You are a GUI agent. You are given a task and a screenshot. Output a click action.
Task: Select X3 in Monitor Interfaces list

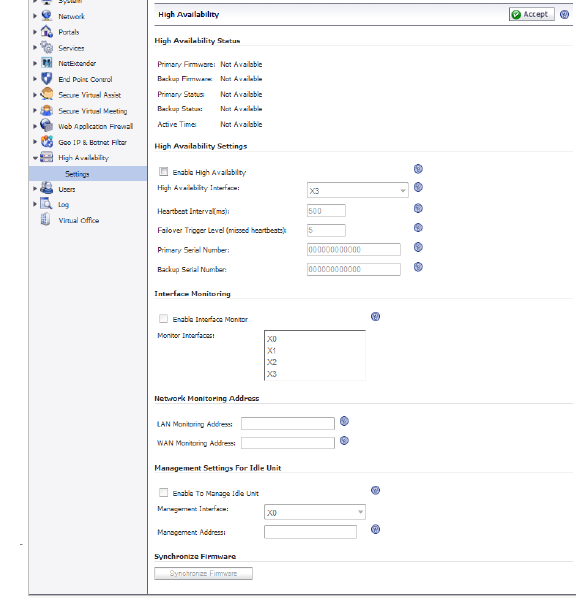tap(315, 374)
